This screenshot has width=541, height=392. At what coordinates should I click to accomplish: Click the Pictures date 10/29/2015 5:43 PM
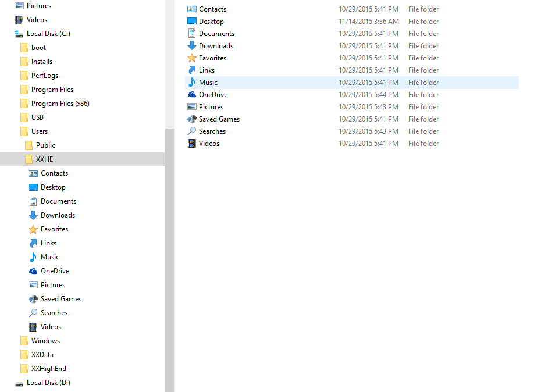[368, 106]
